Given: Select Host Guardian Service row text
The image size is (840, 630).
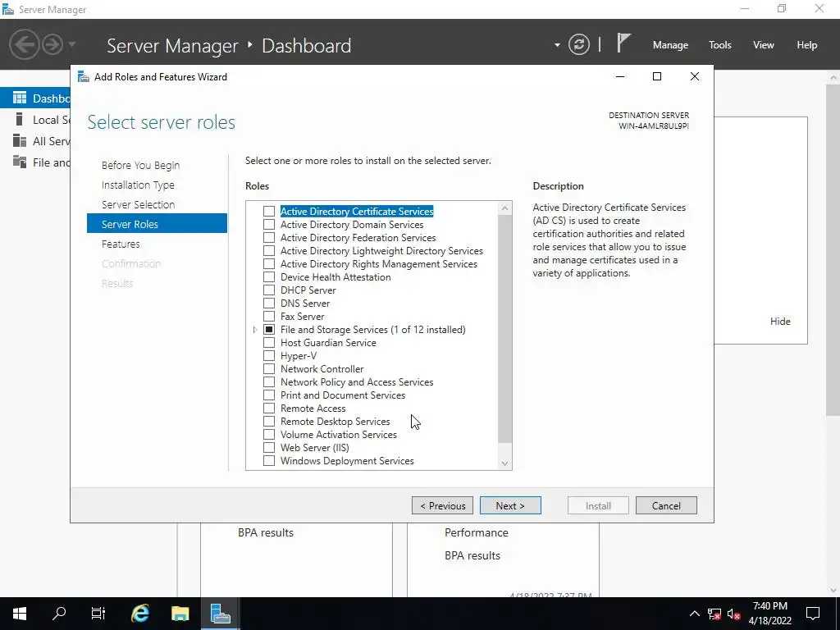Looking at the screenshot, I should 328,342.
